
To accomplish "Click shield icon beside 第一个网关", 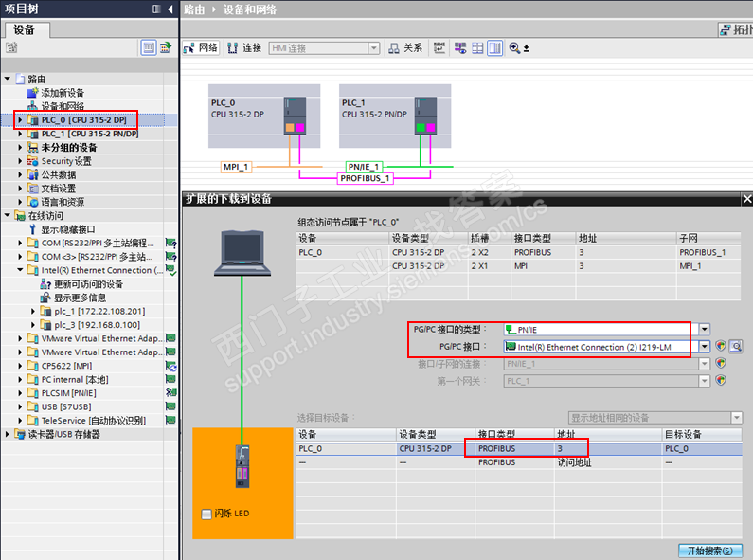I will [721, 381].
